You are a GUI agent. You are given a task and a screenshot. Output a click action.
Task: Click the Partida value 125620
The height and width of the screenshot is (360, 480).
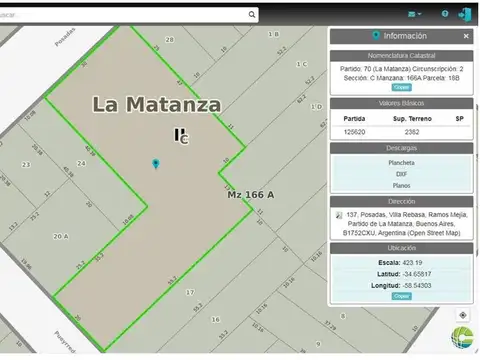[354, 132]
